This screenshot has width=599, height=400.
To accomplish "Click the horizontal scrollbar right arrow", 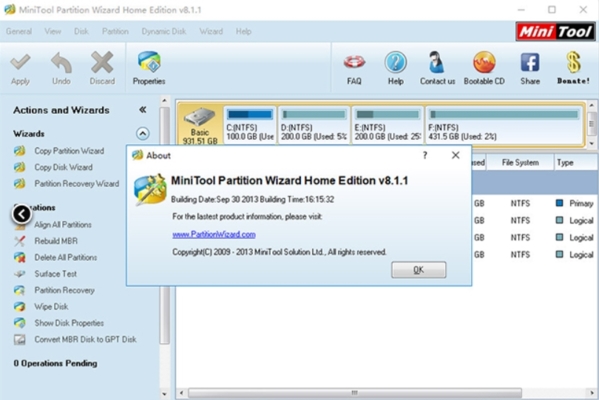I will pos(592,393).
